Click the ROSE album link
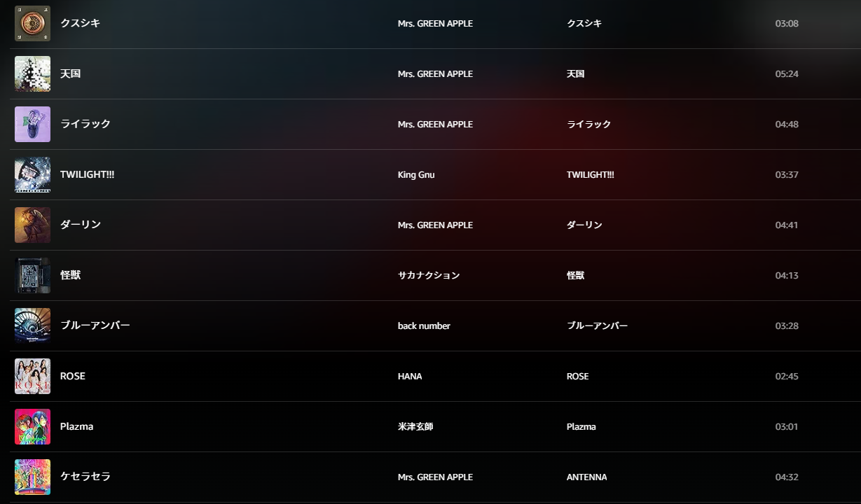The height and width of the screenshot is (504, 861). pyautogui.click(x=577, y=376)
